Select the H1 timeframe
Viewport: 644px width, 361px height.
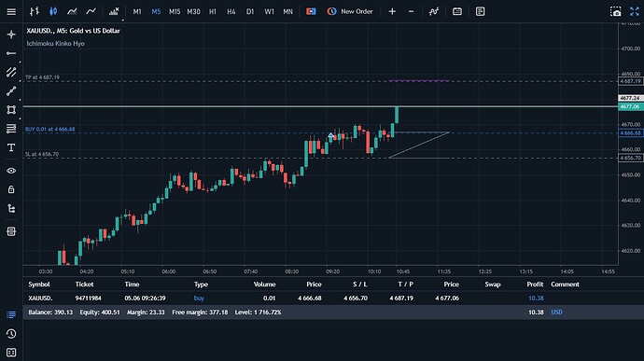[213, 11]
